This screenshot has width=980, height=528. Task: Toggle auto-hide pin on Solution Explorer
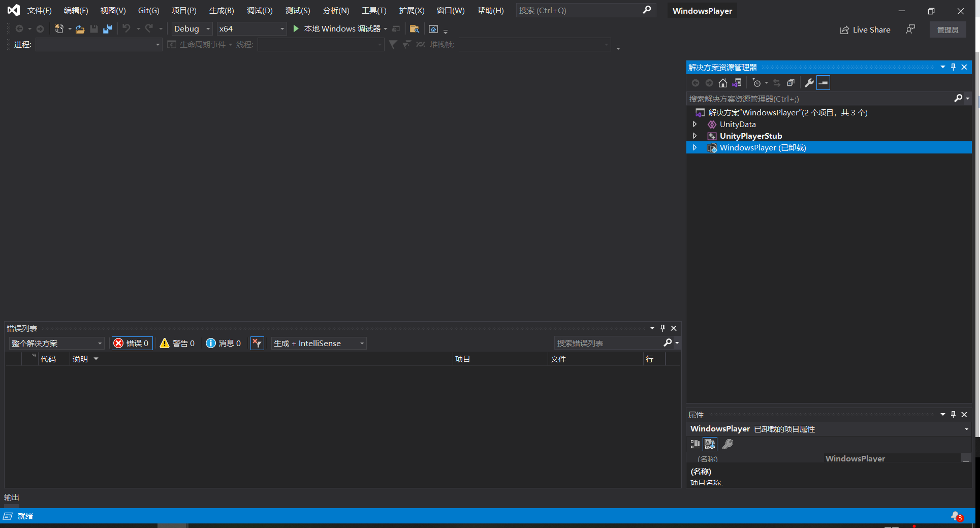click(x=953, y=67)
